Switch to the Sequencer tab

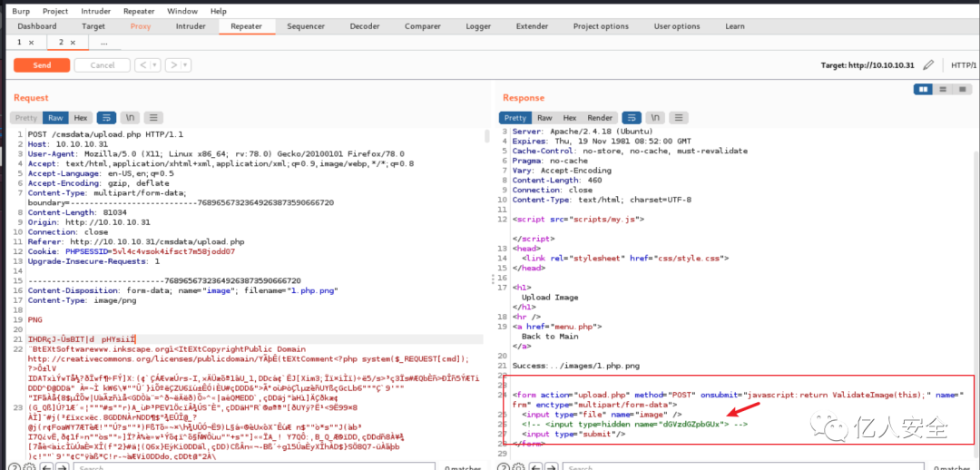306,26
